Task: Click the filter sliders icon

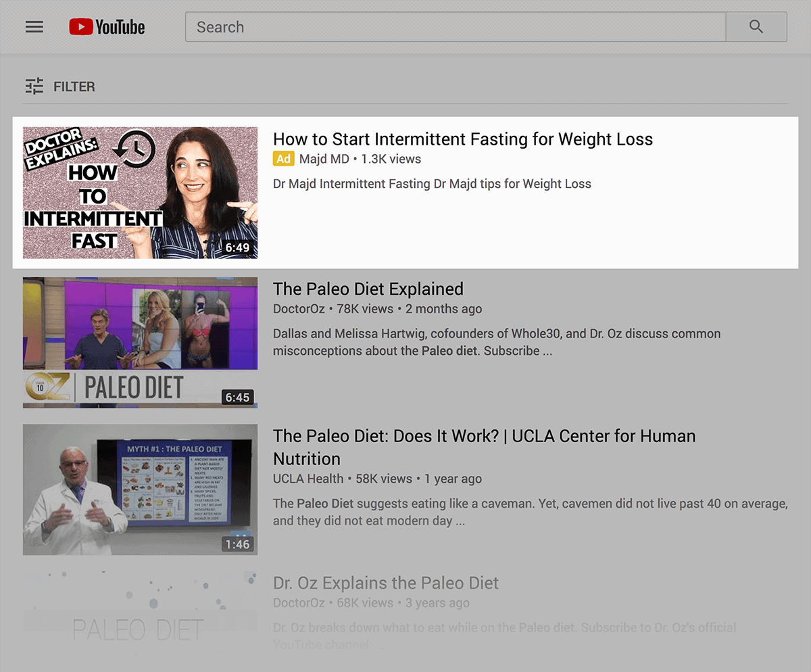Action: pyautogui.click(x=34, y=87)
